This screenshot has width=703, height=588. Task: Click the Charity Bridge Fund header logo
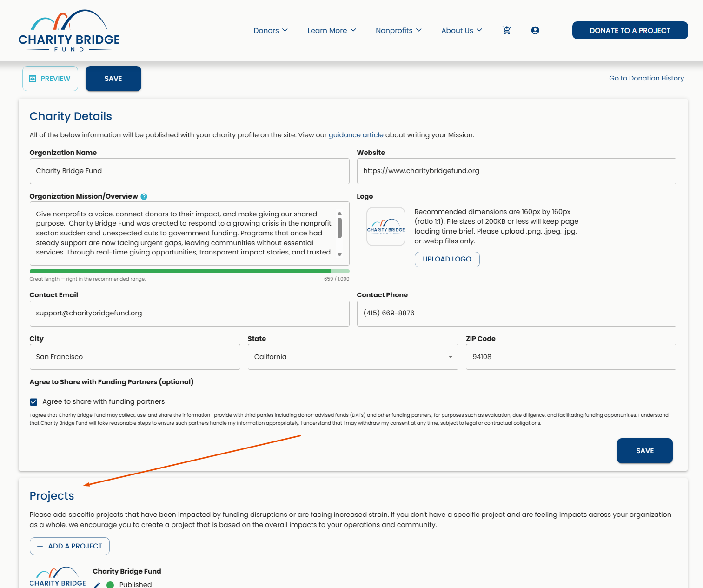69,31
